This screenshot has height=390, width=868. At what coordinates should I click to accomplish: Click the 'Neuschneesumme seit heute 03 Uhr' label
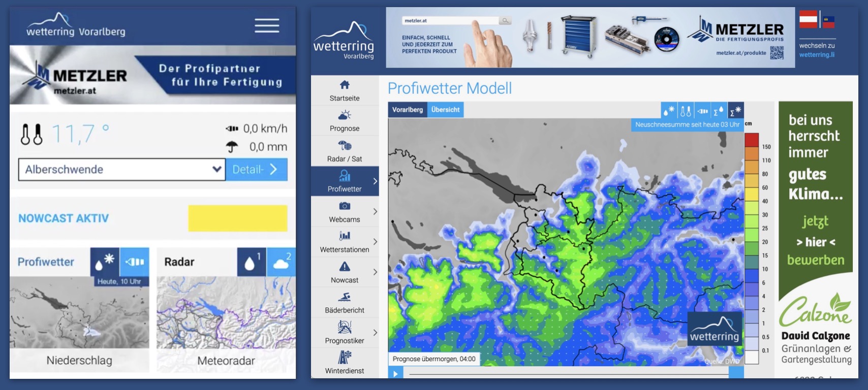[687, 124]
